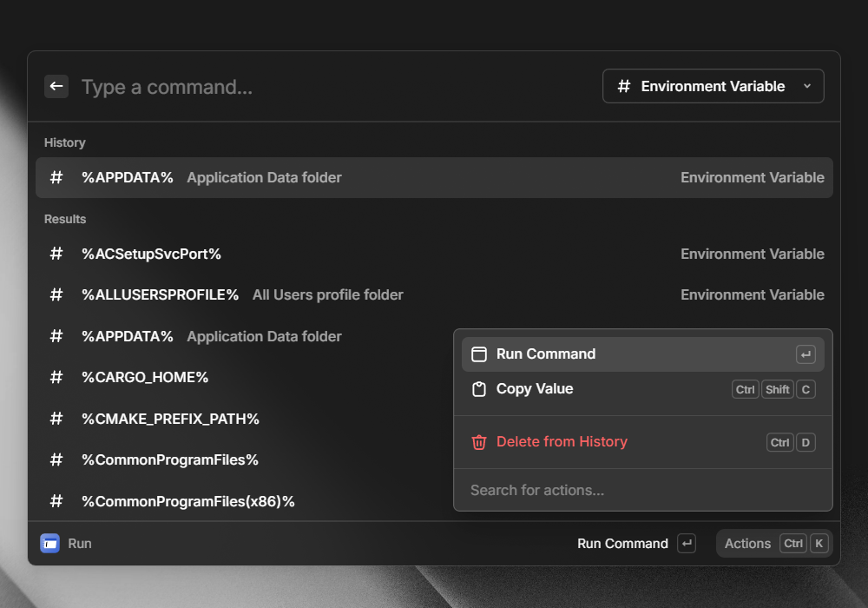Focus the Search for actions field
The image size is (868, 608).
pyautogui.click(x=642, y=491)
